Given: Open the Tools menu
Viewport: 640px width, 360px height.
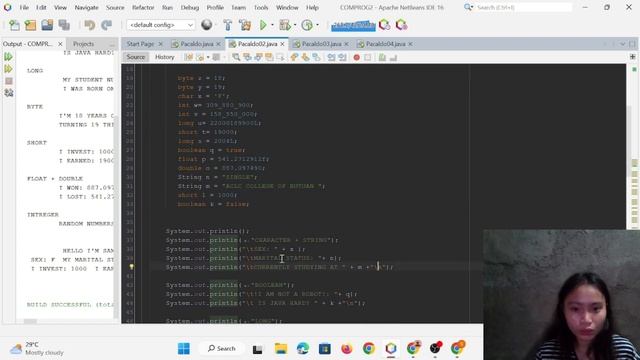Looking at the screenshot, I should click(261, 7).
